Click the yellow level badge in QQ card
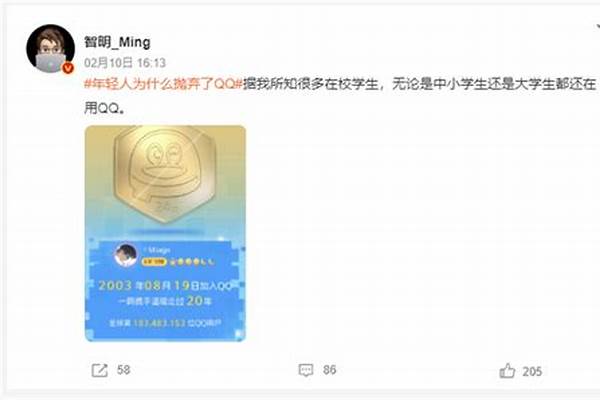The height and width of the screenshot is (400, 600). click(x=154, y=262)
